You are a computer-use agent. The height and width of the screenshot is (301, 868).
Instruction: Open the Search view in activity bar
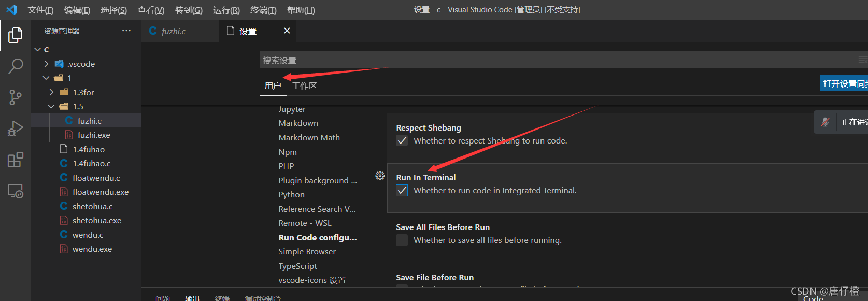[x=16, y=66]
